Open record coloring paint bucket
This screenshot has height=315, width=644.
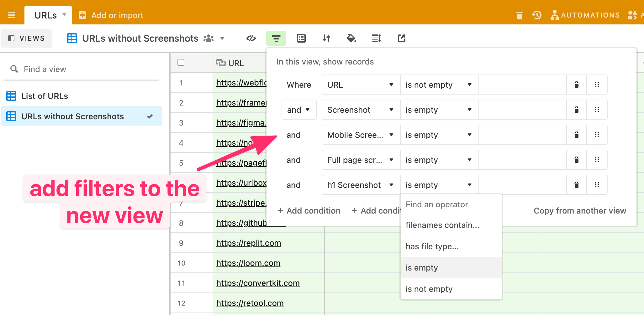tap(351, 38)
